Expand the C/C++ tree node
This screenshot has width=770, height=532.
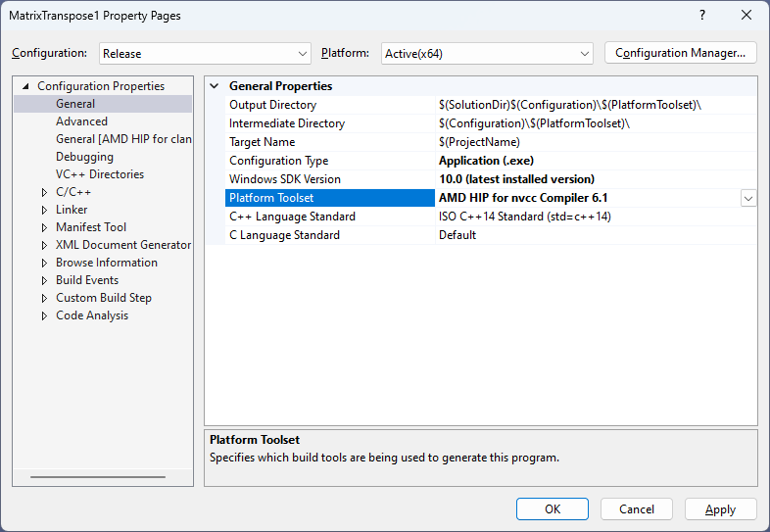[44, 192]
